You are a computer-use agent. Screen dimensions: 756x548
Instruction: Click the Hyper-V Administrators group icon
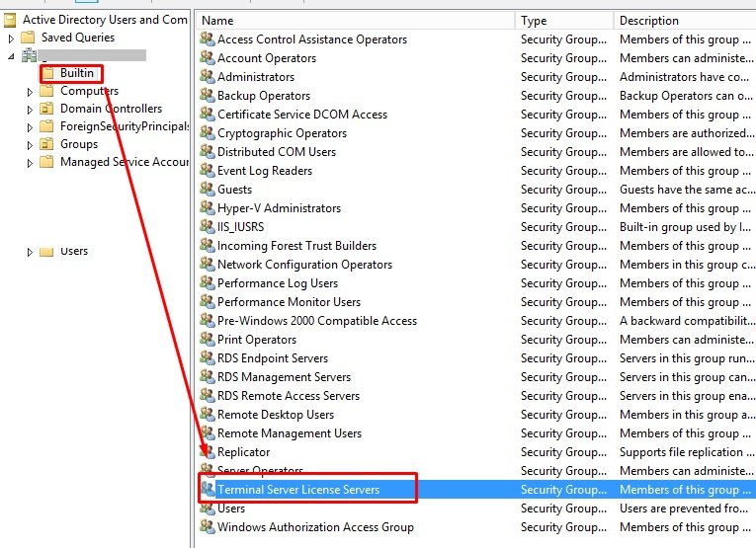point(207,208)
